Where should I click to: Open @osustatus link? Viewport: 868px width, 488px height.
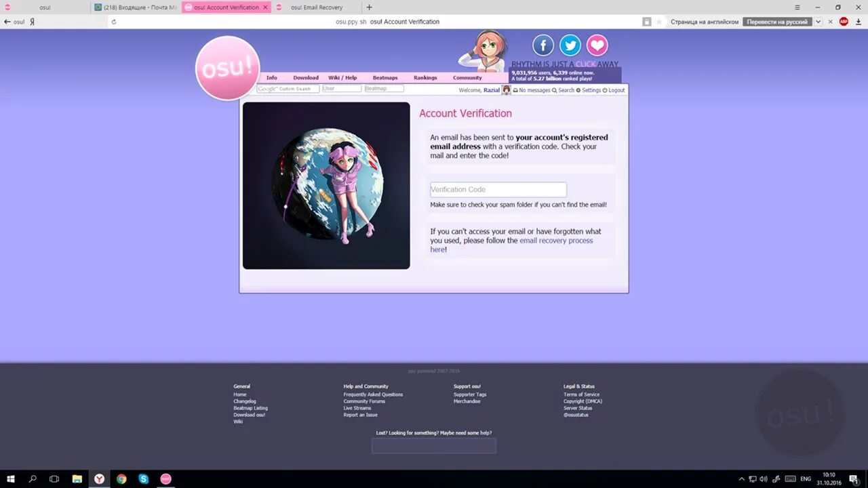(576, 415)
